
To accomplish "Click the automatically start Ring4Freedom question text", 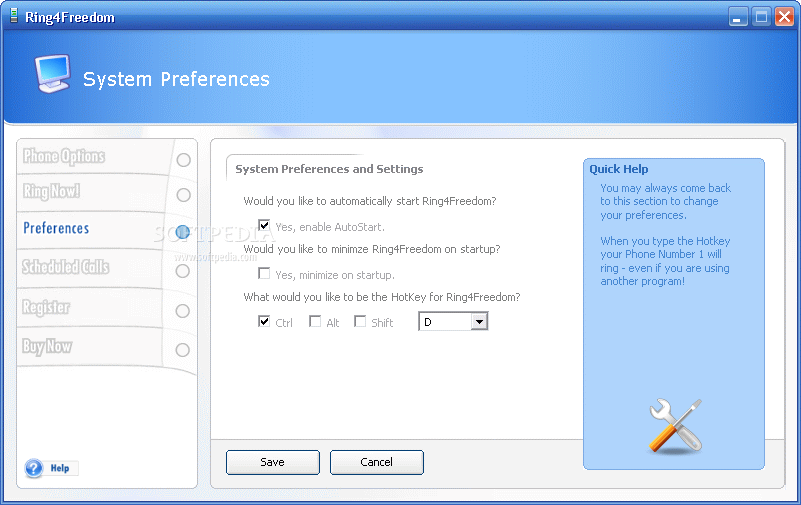I will click(370, 201).
